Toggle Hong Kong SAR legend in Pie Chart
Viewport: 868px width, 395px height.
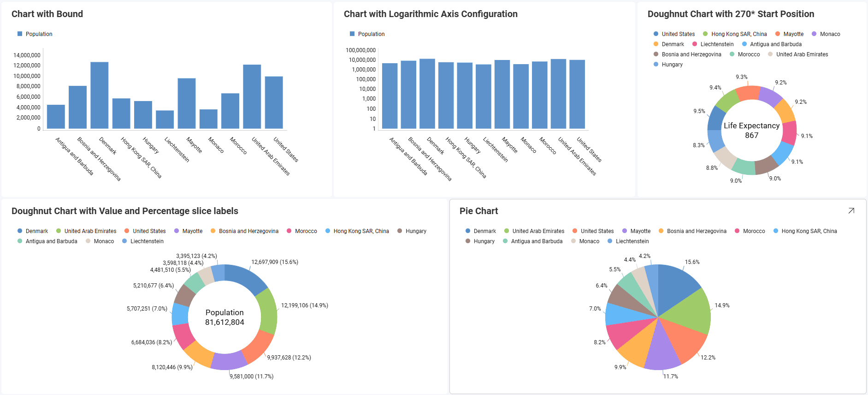pos(805,231)
